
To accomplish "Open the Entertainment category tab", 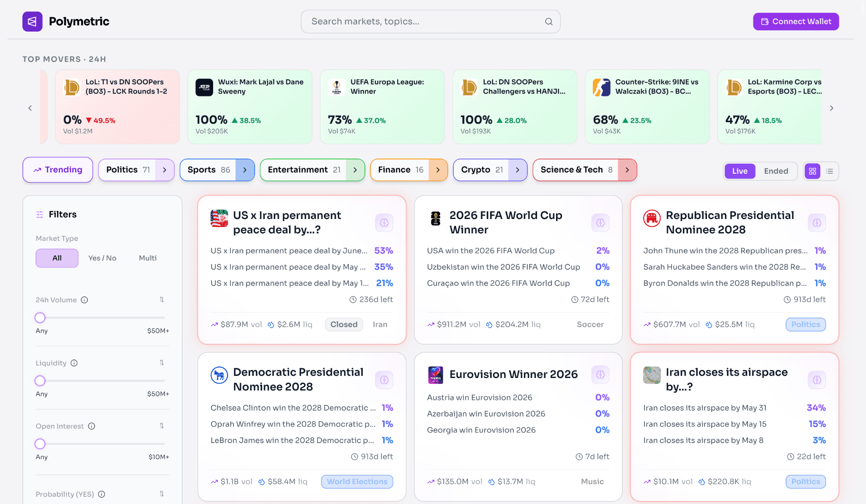I will point(304,170).
